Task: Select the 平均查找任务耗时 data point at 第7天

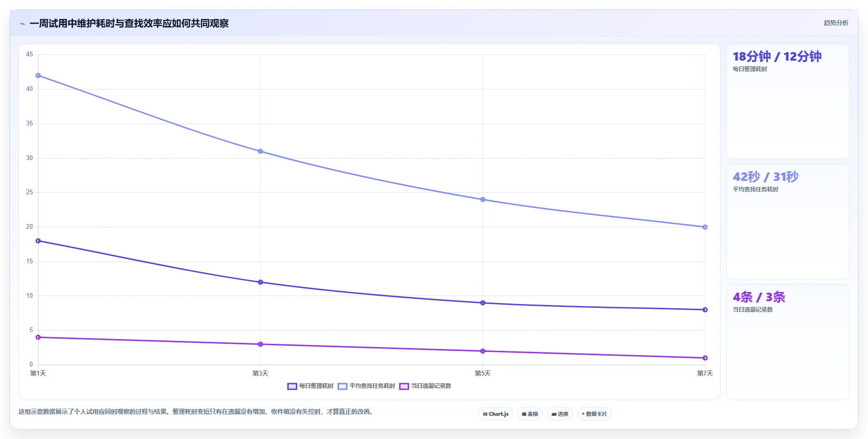Action: (x=705, y=227)
